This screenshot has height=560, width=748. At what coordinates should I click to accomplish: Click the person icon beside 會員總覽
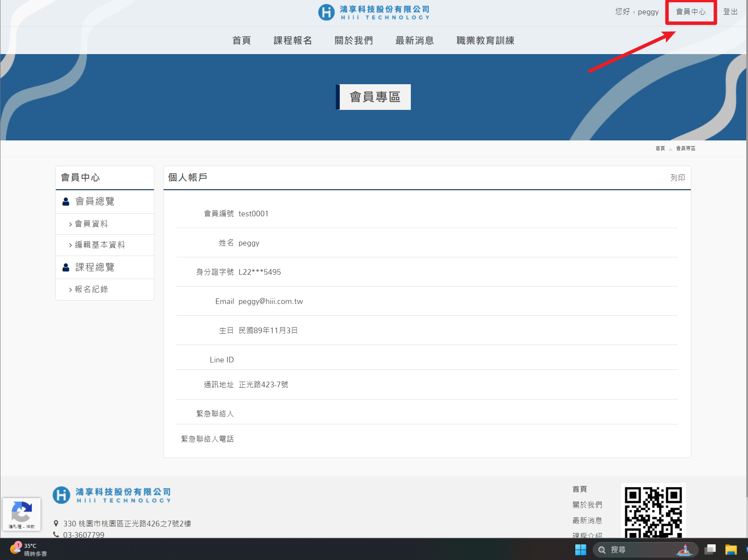[66, 201]
